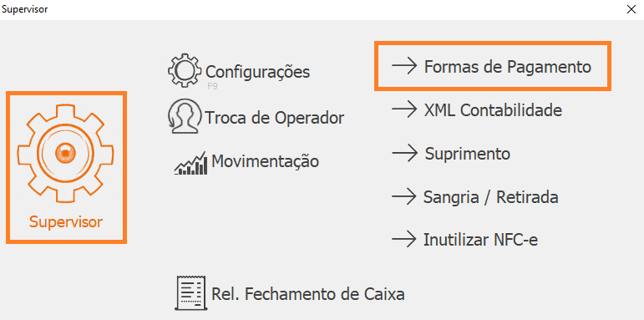Screen dimensions: 644x320
Task: Click the Troca de Operador label
Action: (x=274, y=119)
